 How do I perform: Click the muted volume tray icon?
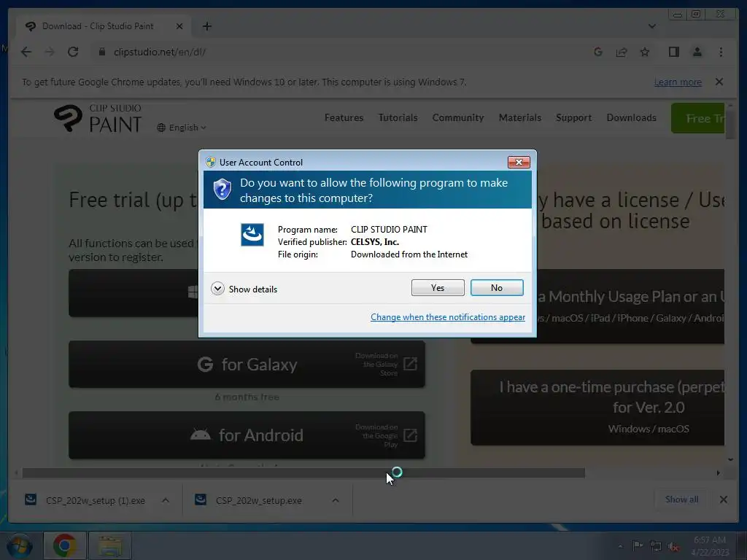click(673, 547)
